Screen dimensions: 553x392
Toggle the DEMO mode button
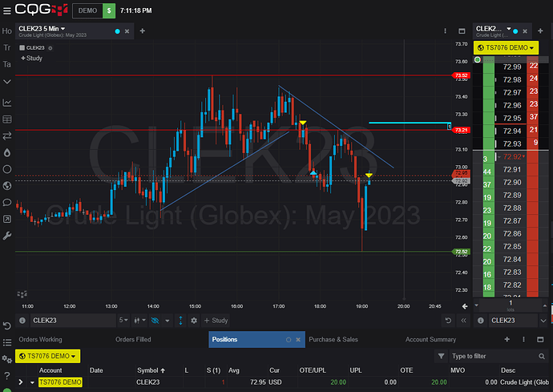[87, 10]
